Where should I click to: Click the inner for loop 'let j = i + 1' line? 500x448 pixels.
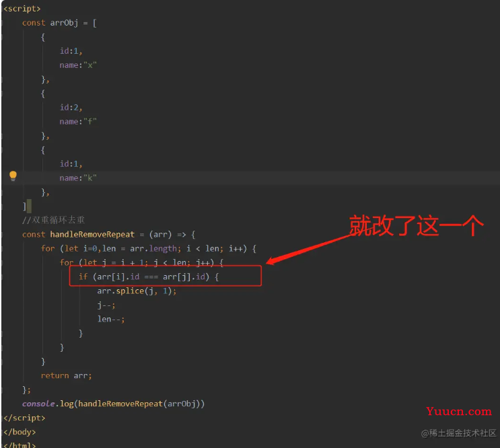tap(141, 262)
